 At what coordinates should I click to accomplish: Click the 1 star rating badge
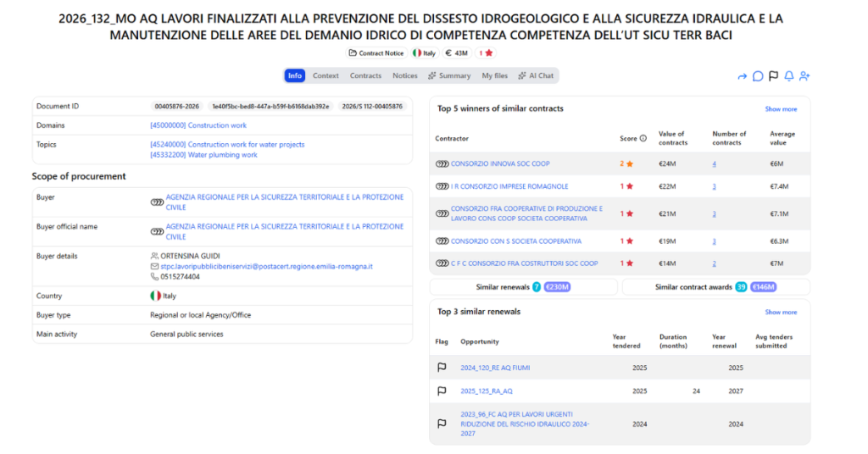click(486, 53)
